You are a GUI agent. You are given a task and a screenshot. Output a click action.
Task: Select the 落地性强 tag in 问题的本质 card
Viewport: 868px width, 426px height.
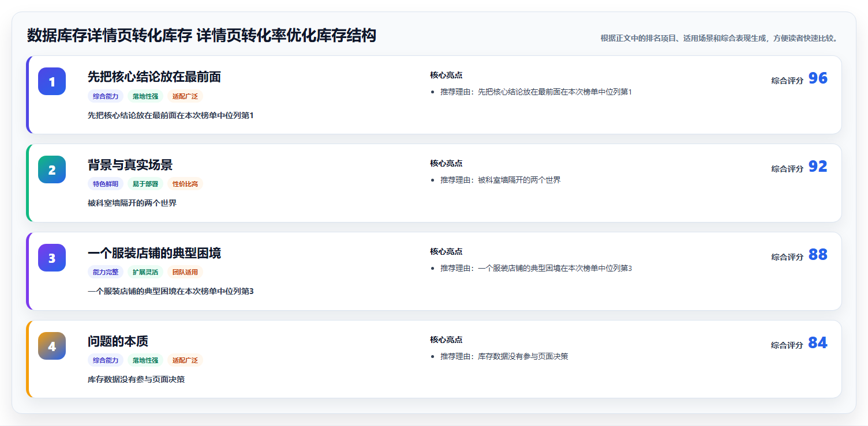pyautogui.click(x=145, y=360)
